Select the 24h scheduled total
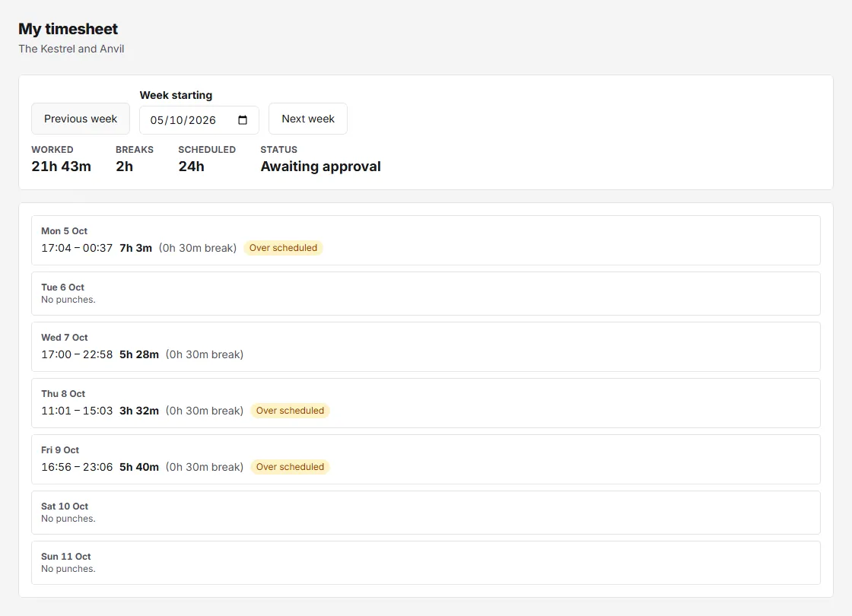Screen dimensions: 852x616 (x=191, y=167)
